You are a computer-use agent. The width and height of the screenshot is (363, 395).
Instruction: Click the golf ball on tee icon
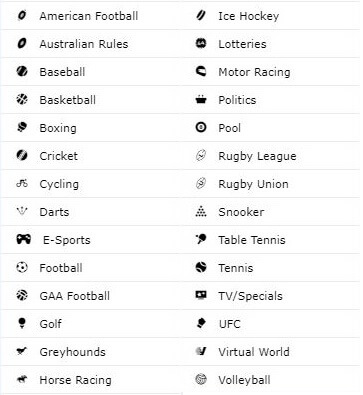pyautogui.click(x=22, y=323)
